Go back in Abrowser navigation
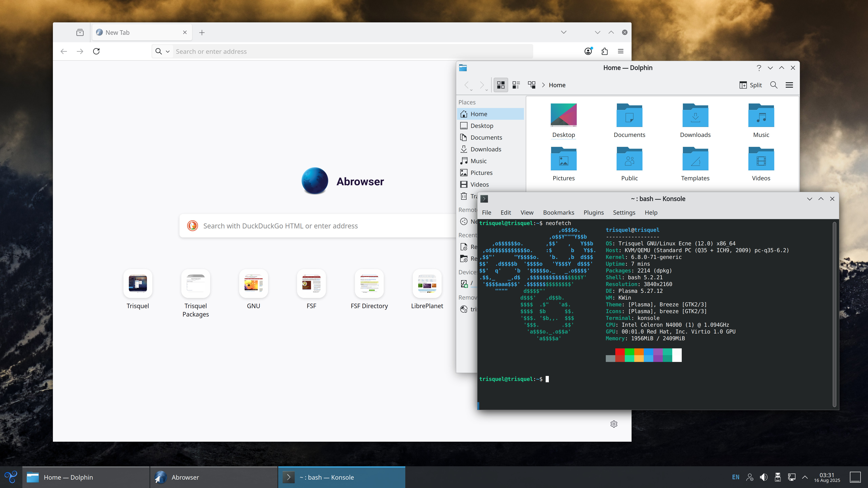The width and height of the screenshot is (868, 488). click(64, 51)
